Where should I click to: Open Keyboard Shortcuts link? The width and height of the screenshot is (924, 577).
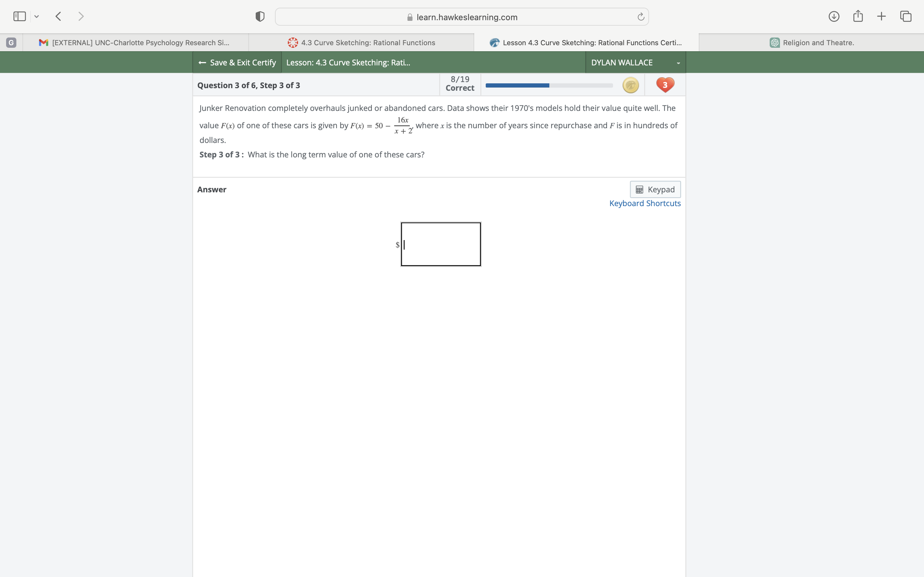pos(645,203)
